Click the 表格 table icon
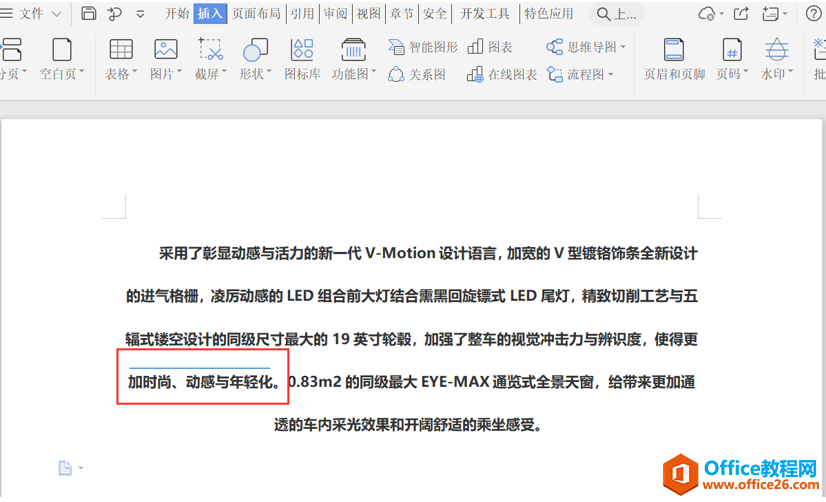 point(121,50)
